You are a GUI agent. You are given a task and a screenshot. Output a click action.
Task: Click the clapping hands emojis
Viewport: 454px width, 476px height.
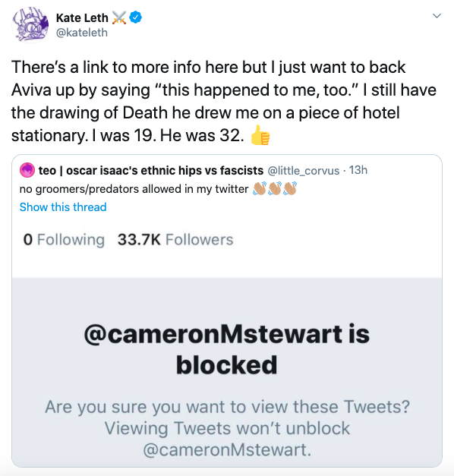click(x=275, y=188)
